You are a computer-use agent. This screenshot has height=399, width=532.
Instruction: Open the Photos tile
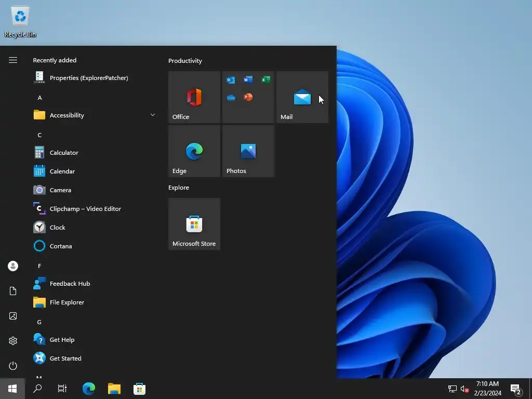248,151
